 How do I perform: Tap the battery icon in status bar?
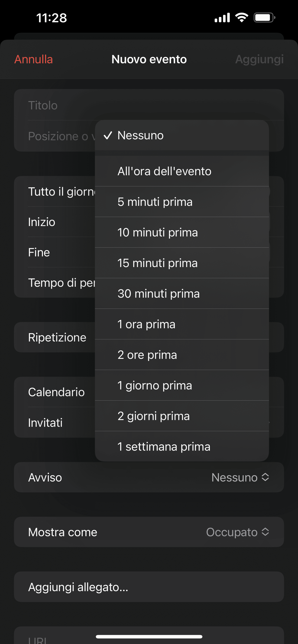pyautogui.click(x=264, y=18)
